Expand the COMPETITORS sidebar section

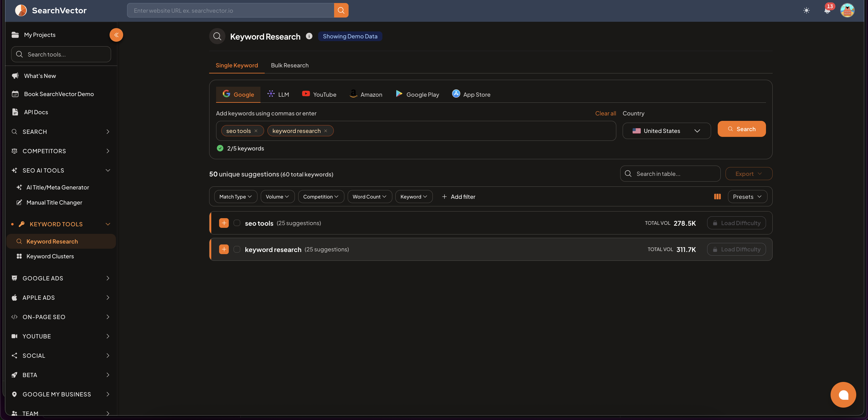[61, 151]
